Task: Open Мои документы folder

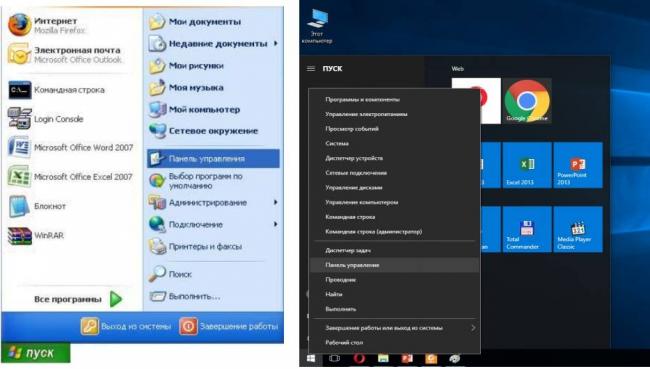Action: 195,22
